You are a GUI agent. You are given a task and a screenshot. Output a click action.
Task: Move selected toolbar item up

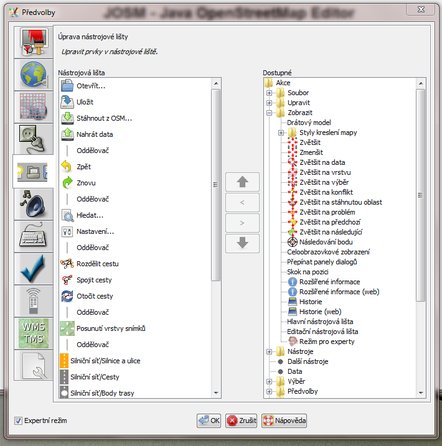[x=242, y=182]
